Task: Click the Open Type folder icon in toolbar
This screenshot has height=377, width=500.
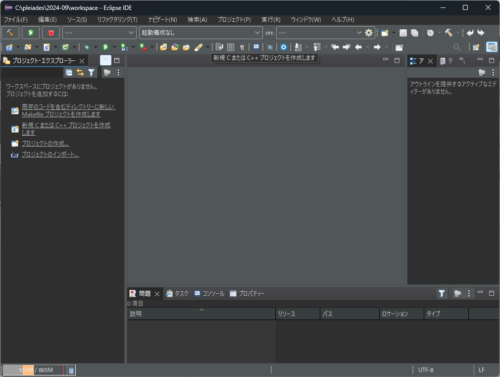Action: point(163,47)
